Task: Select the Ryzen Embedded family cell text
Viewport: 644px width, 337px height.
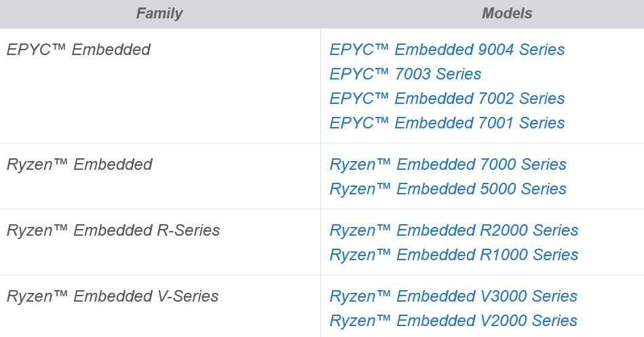Action: pos(79,164)
